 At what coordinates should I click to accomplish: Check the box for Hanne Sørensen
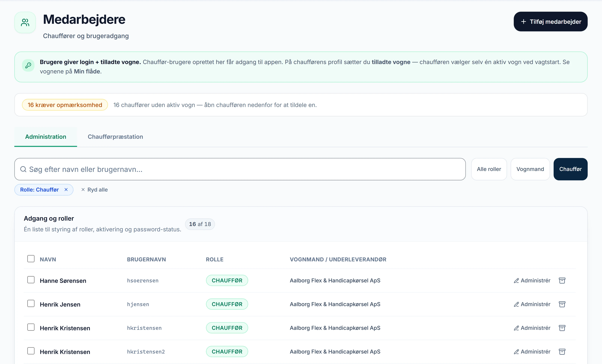coord(31,280)
